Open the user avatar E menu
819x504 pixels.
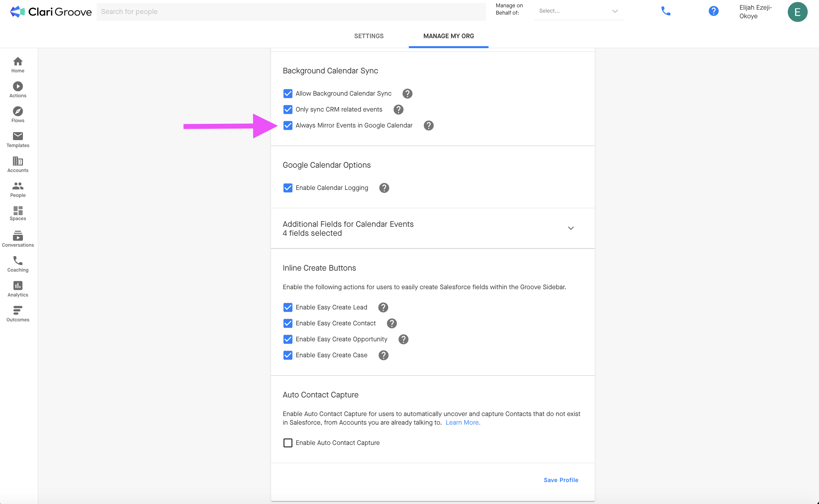point(797,12)
